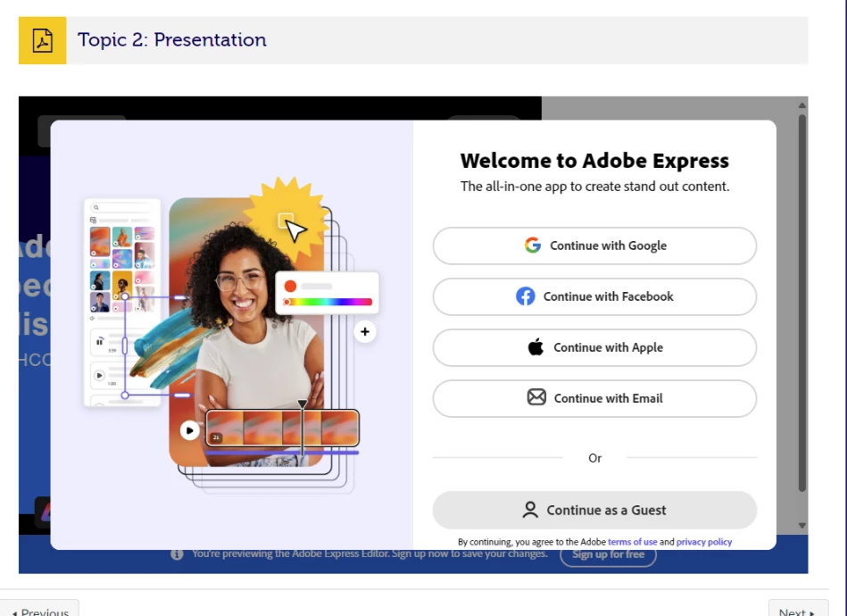Click the scrollbar up arrow of the embedded frame
The height and width of the screenshot is (616, 847).
pyautogui.click(x=802, y=105)
